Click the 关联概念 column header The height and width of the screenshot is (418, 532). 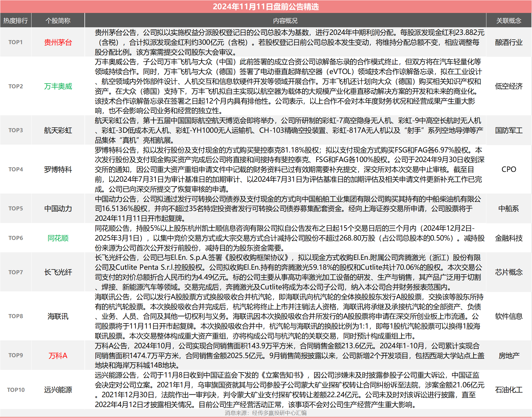point(509,21)
